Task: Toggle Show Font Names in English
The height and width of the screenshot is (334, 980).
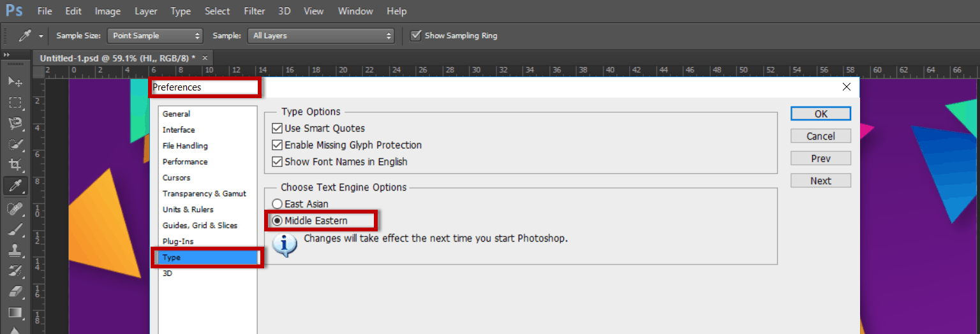Action: click(277, 162)
